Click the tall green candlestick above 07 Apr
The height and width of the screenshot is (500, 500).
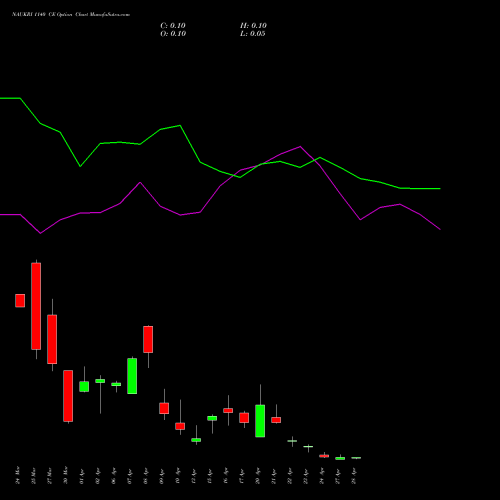[x=132, y=376]
